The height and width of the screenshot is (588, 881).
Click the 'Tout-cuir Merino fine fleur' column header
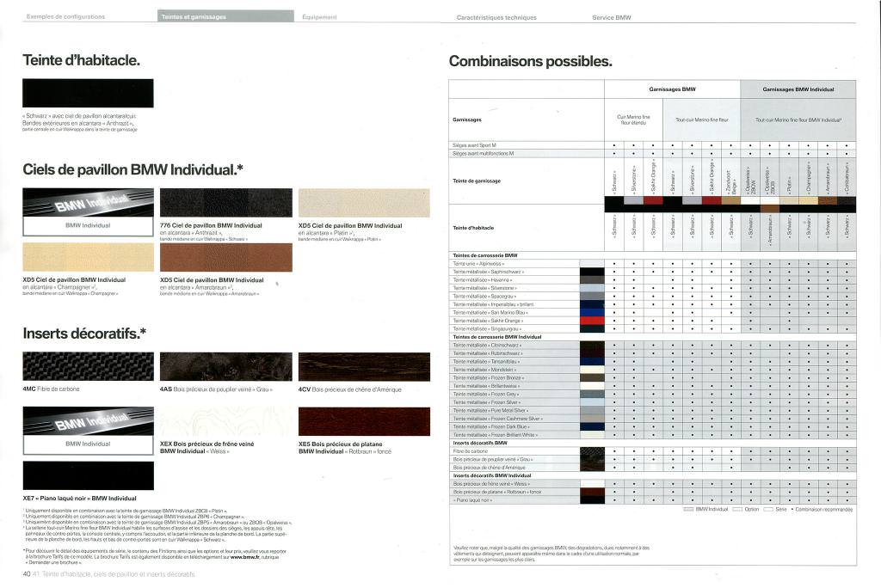(x=702, y=119)
